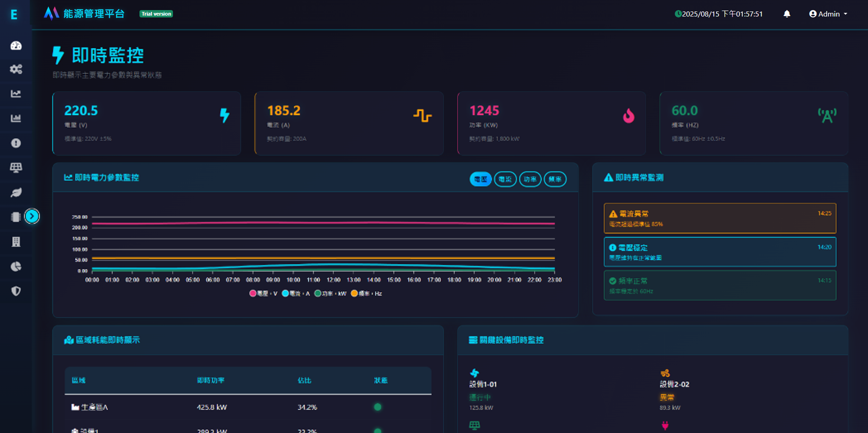868x433 pixels.
Task: Click the 能源管理平台 logo
Action: [84, 14]
